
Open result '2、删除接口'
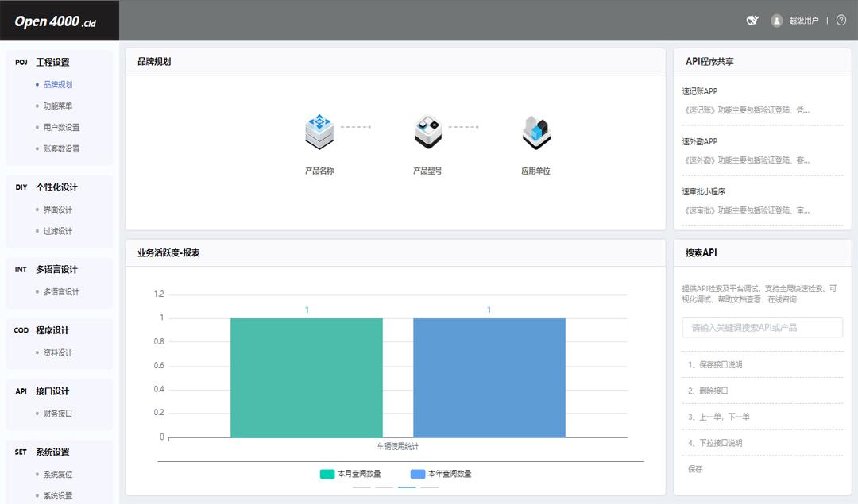pos(708,391)
